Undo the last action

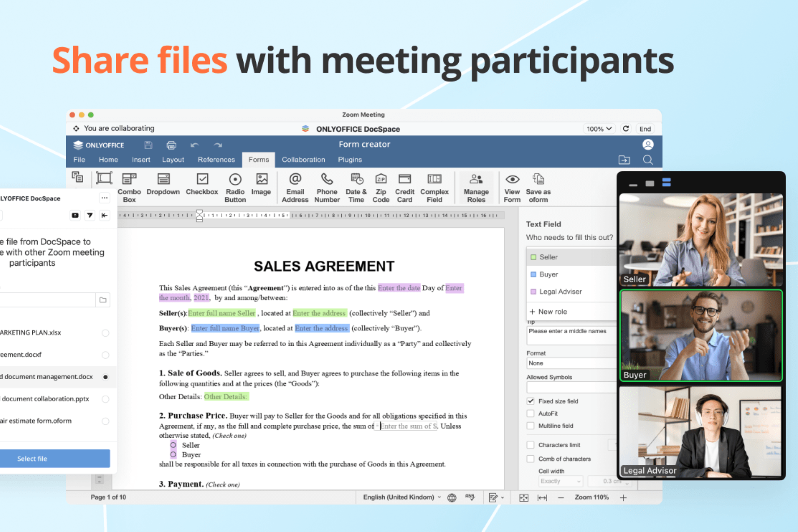(x=195, y=145)
